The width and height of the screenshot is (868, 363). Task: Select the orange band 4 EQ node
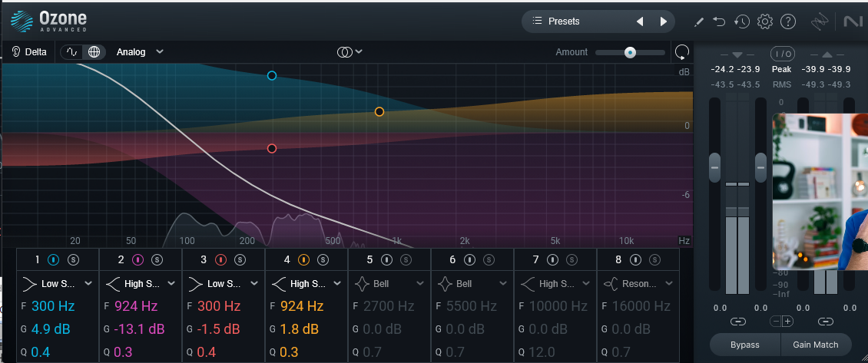coord(379,112)
